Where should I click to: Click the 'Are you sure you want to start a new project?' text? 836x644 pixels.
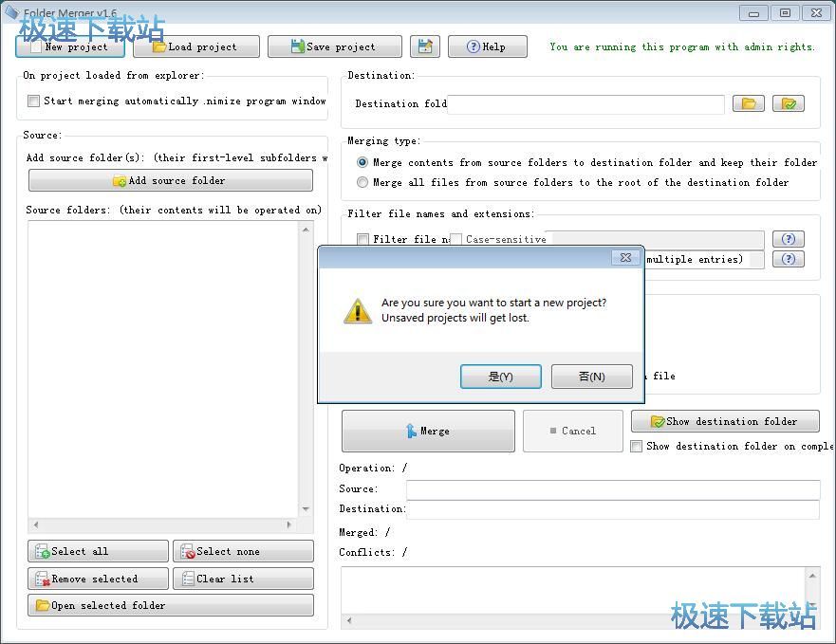493,303
